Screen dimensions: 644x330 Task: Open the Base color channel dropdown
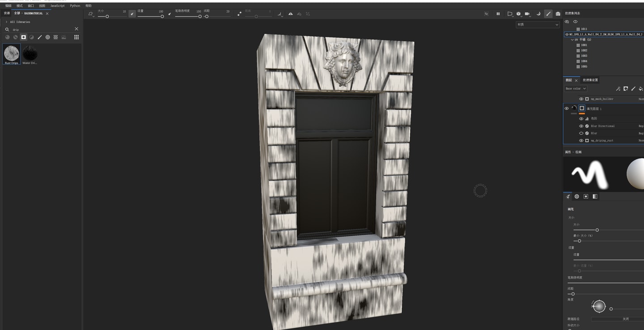[x=576, y=88]
